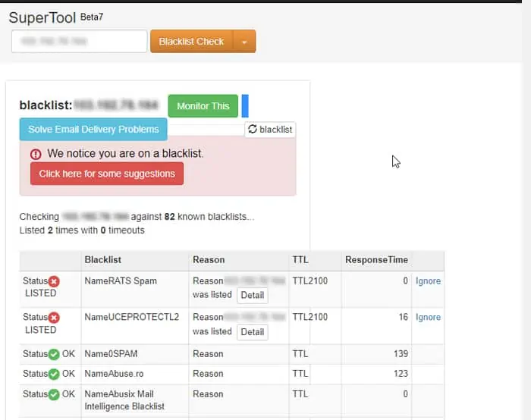531x420 pixels.
Task: Click the green check icon for Name0SPAM
Action: (x=54, y=354)
